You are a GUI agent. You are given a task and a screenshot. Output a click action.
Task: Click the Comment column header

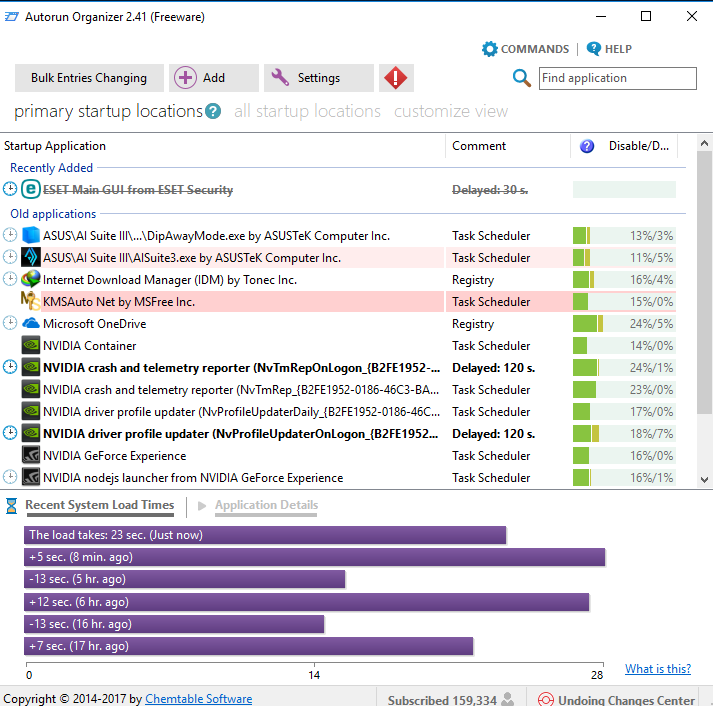tap(507, 146)
